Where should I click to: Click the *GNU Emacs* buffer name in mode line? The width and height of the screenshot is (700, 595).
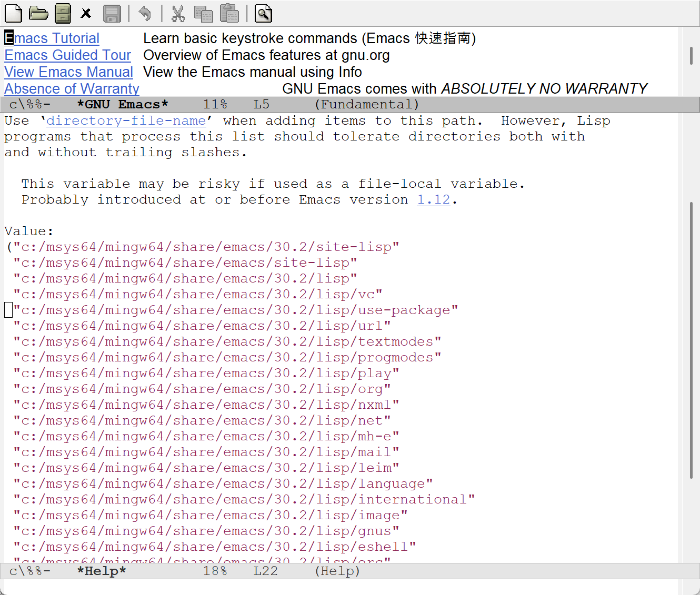coord(123,104)
